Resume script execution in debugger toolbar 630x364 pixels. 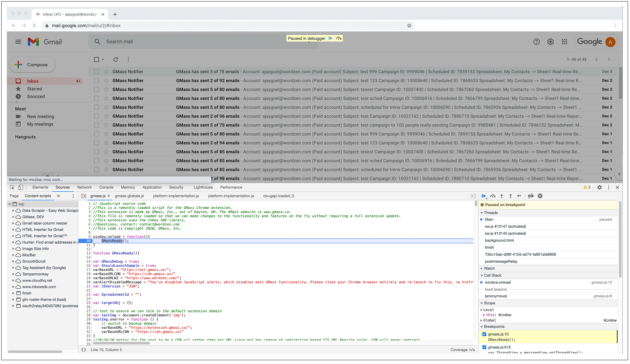pos(483,196)
